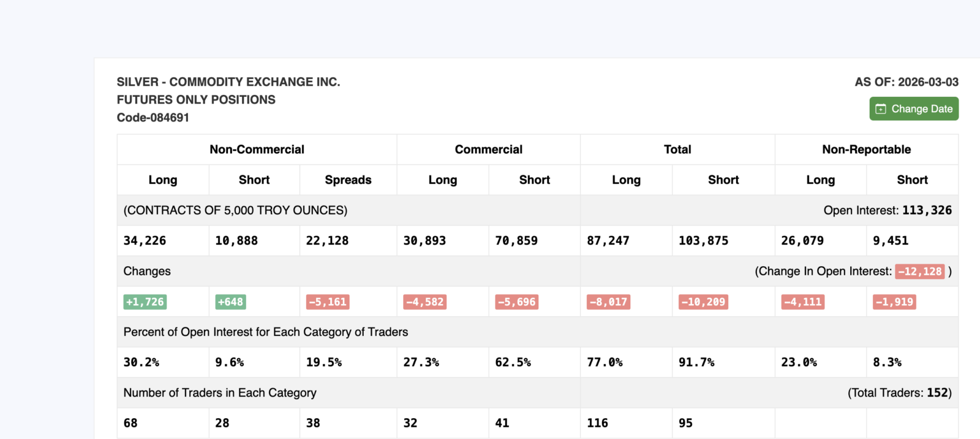Click the AS OF: 2026-03-03 date text
The height and width of the screenshot is (439, 980).
[907, 82]
